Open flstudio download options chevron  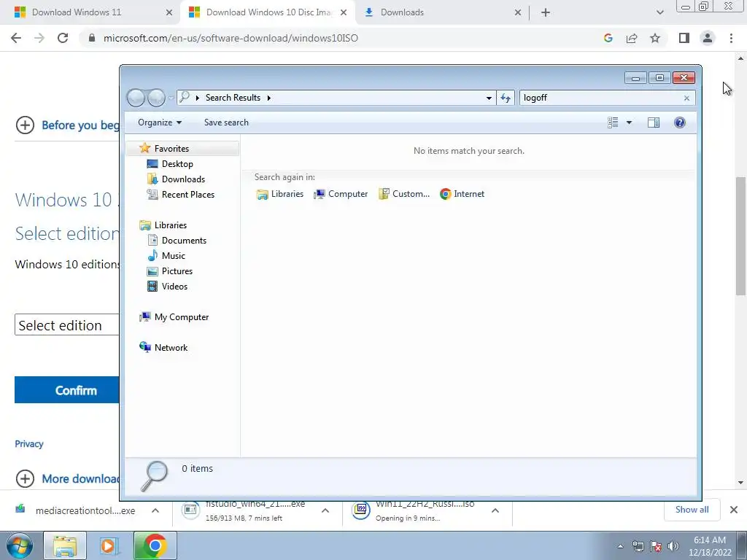point(325,510)
